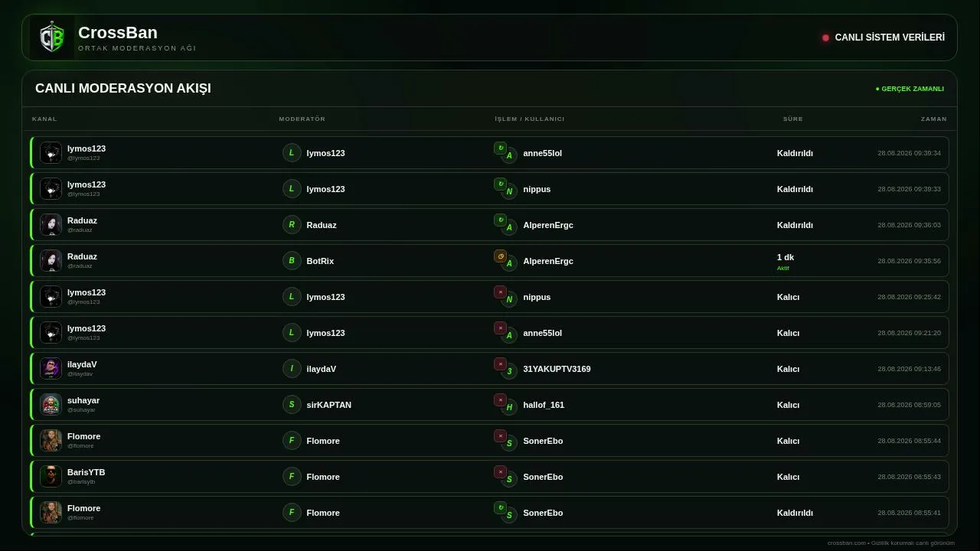
Task: Click the red ban icon next to 31YAKUPTV3169
Action: pos(500,364)
